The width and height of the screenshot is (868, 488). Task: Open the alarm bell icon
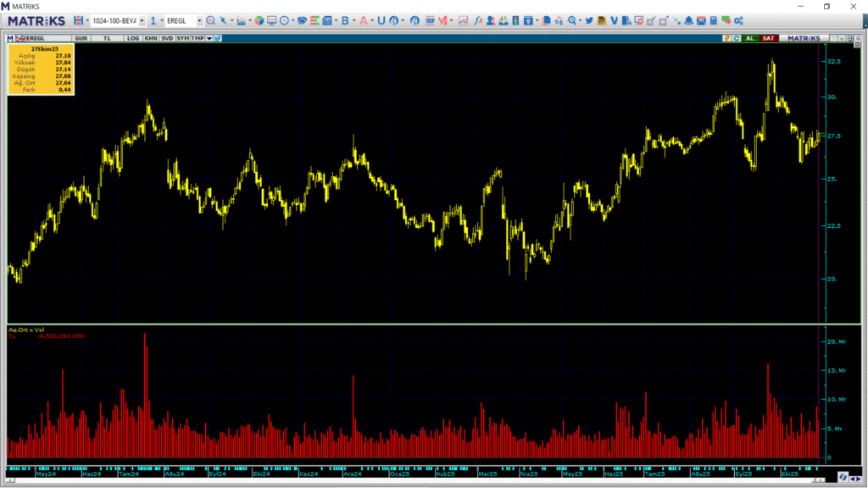pyautogui.click(x=688, y=20)
